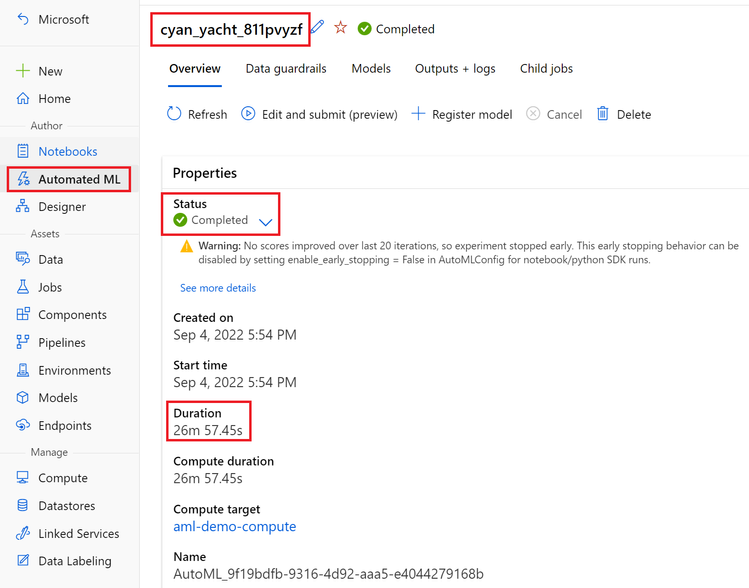Open the aml-demo-compute compute target link

pos(235,526)
